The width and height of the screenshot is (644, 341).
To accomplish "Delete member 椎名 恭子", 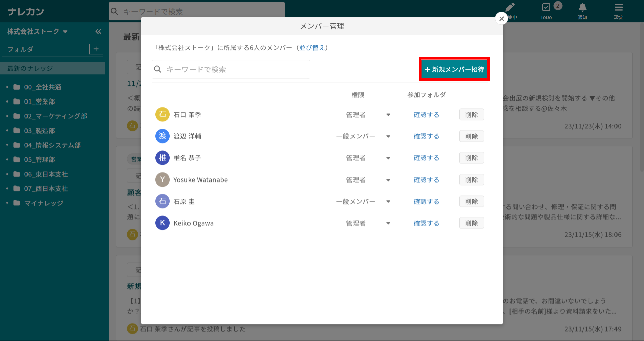I will click(471, 158).
